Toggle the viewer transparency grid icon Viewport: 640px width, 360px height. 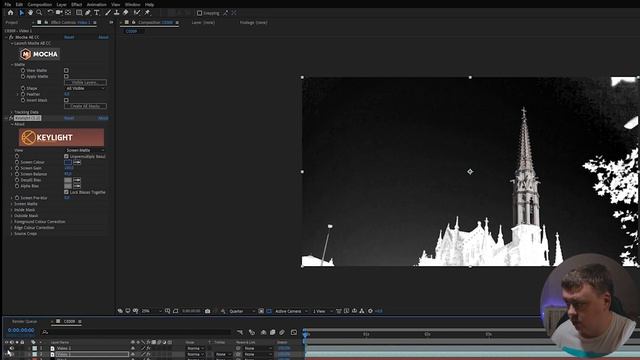(269, 311)
